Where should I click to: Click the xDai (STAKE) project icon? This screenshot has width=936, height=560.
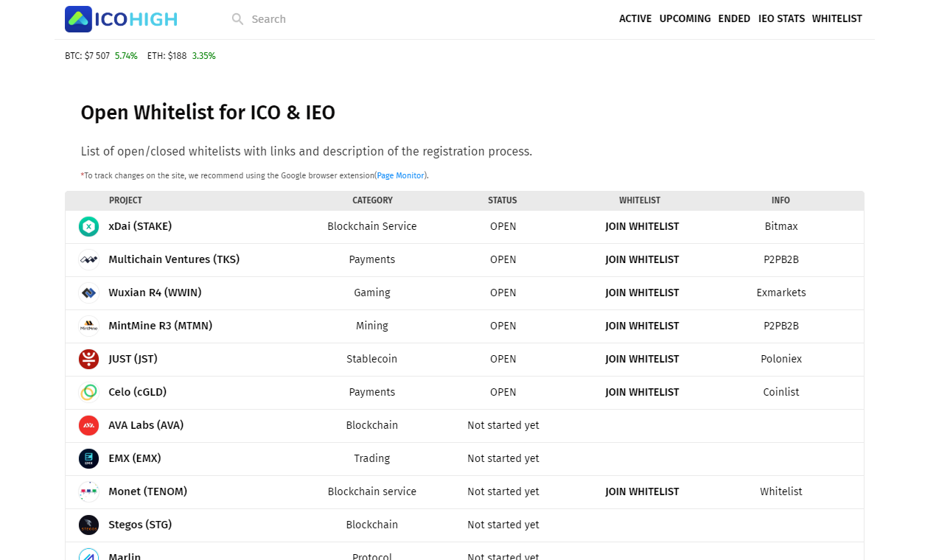point(89,227)
